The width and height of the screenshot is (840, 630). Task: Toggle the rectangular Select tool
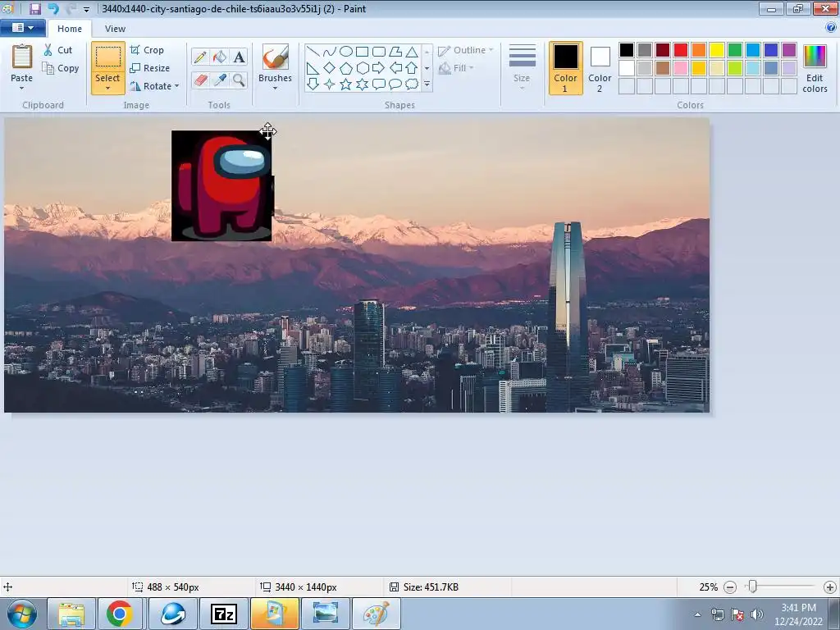[108, 57]
